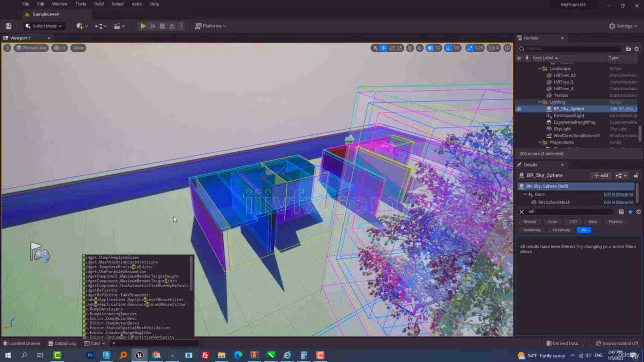The image size is (644, 362).
Task: Choose the scale tool in viewport
Action: pos(400,48)
